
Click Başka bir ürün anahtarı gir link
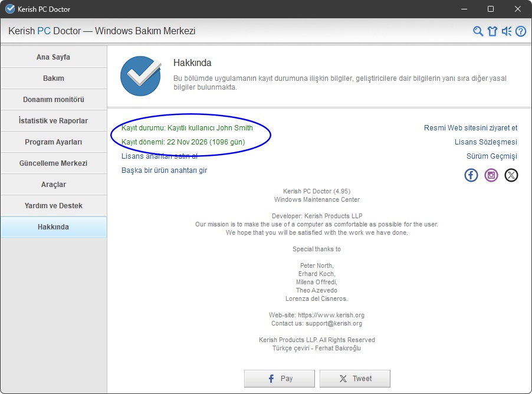click(x=164, y=170)
